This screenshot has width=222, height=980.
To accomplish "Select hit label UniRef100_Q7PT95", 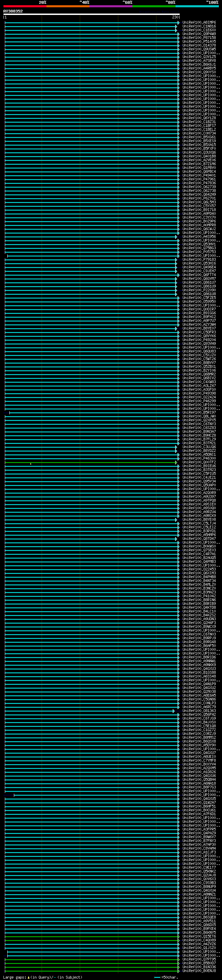I will 199,959.
